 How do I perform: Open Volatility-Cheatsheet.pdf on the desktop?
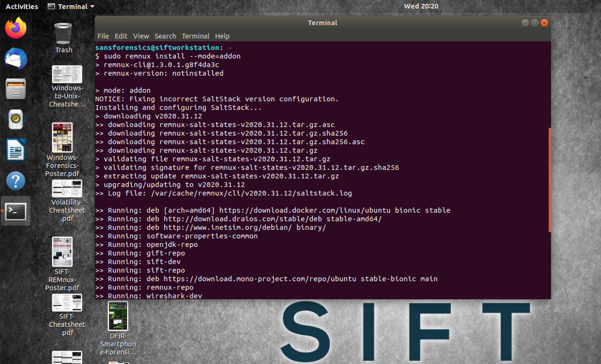click(x=67, y=201)
